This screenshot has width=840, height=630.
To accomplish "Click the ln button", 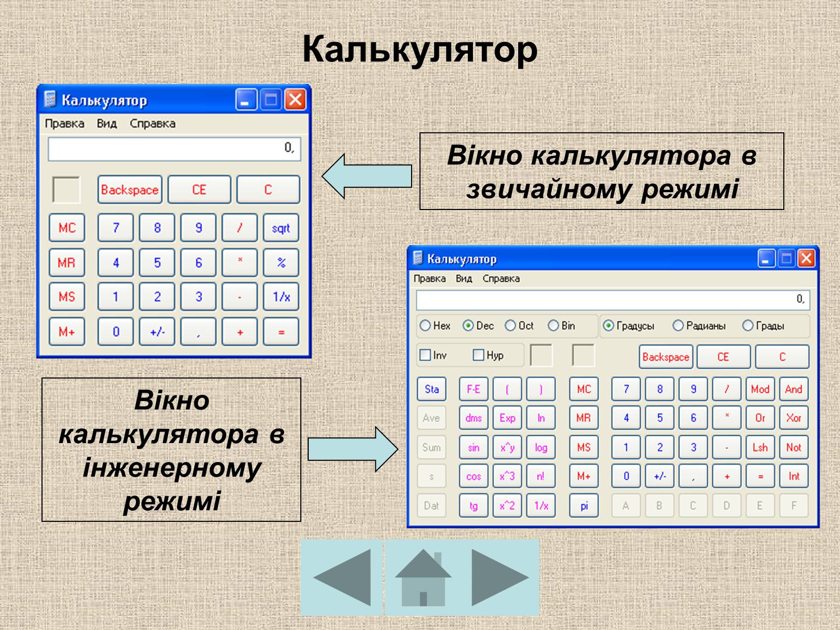I will tap(541, 418).
